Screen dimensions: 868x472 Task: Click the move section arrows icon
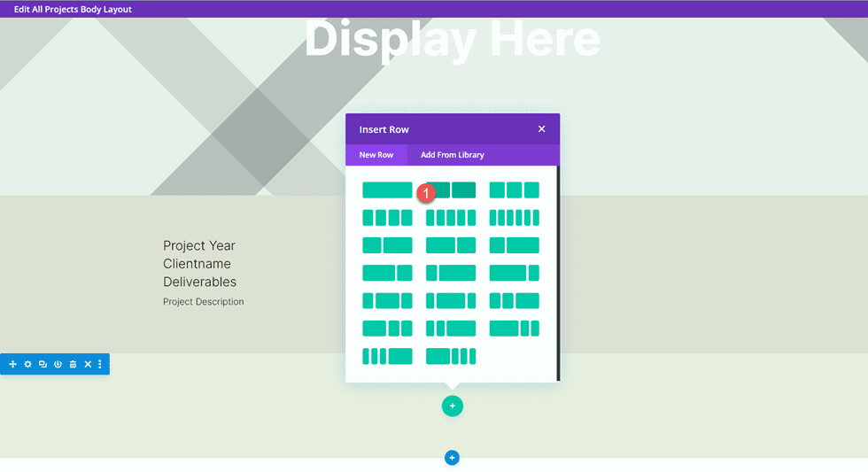[x=12, y=364]
